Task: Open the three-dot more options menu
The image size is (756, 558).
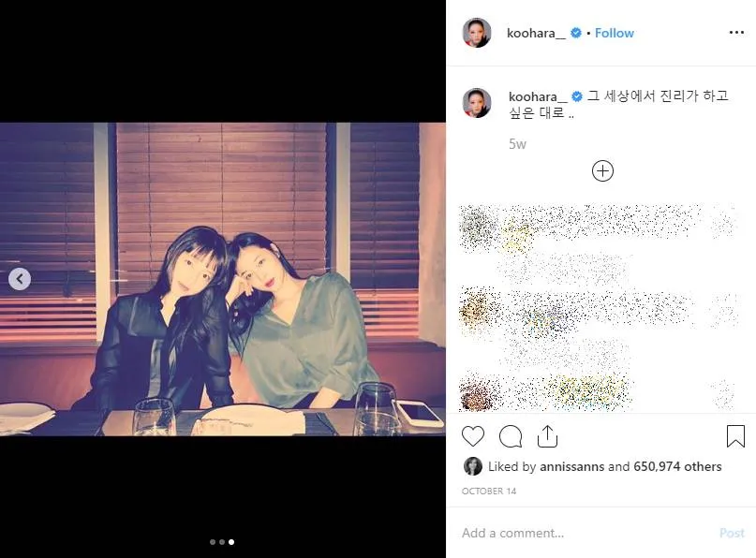Action: [736, 32]
